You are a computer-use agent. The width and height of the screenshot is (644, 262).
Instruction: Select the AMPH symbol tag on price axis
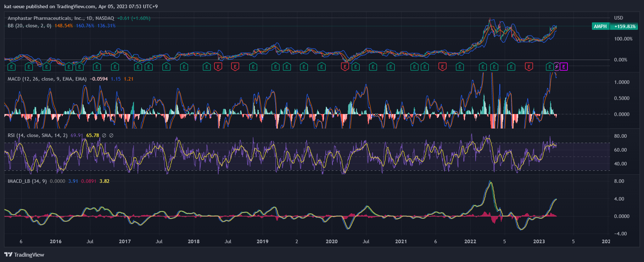[600, 26]
